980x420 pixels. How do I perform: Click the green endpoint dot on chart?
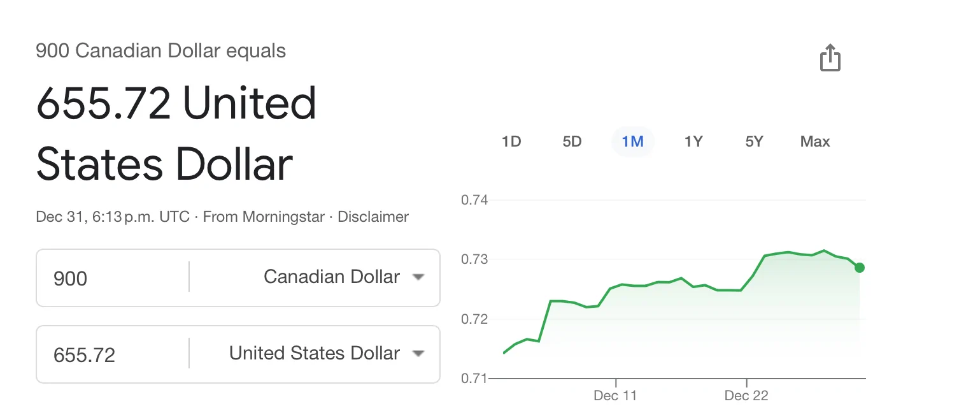pyautogui.click(x=860, y=268)
